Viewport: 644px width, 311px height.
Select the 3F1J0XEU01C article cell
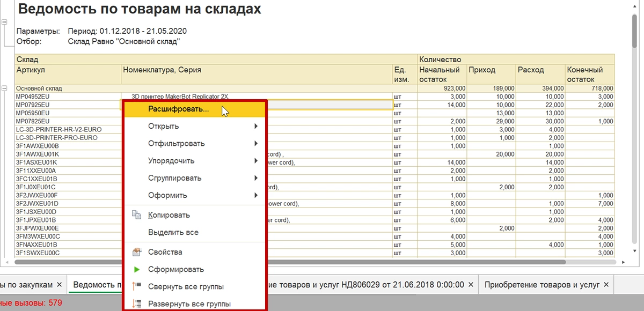(68, 187)
